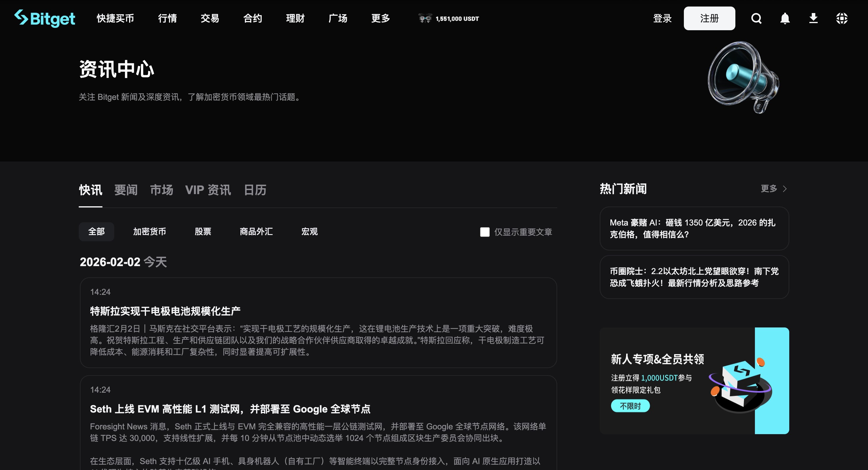The image size is (868, 470).
Task: Switch to 日历 tab
Action: pos(255,190)
